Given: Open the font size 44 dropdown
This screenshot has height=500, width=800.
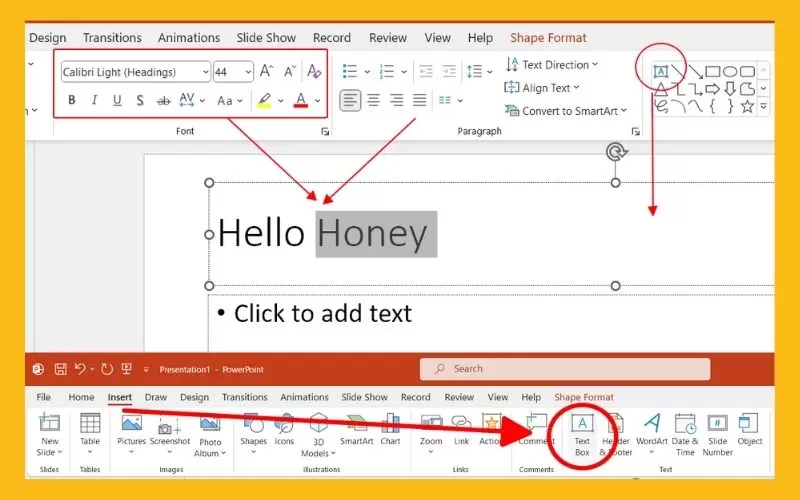Looking at the screenshot, I should pos(248,72).
